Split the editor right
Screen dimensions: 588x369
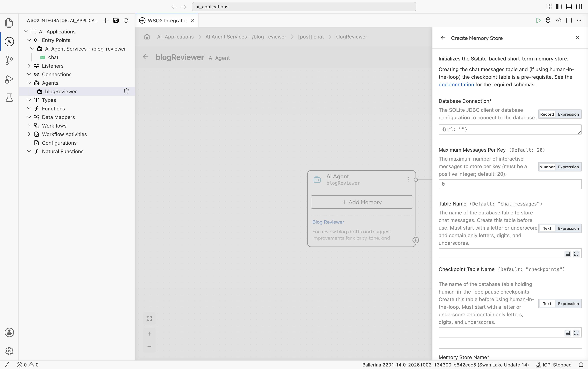(x=569, y=20)
